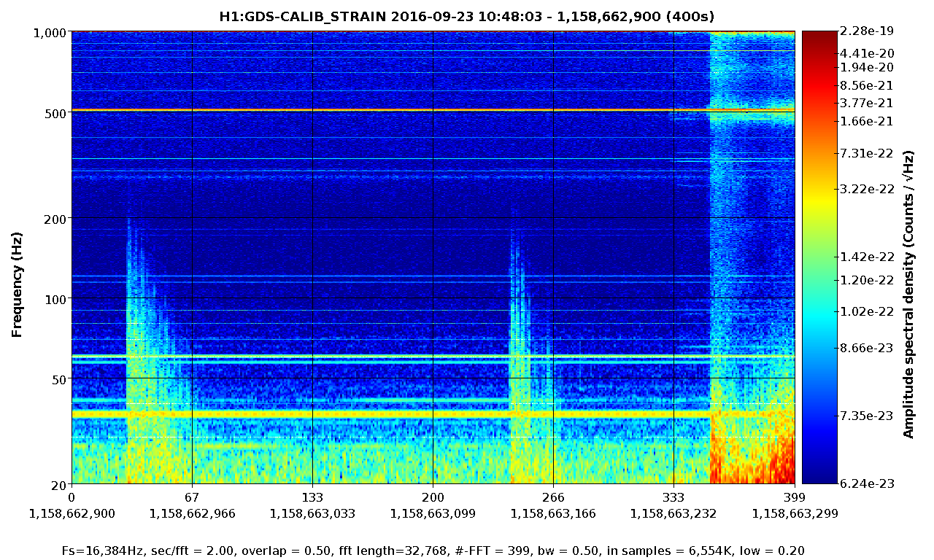Click the colorbar label 1.02e-22
934x560 pixels.
click(866, 312)
